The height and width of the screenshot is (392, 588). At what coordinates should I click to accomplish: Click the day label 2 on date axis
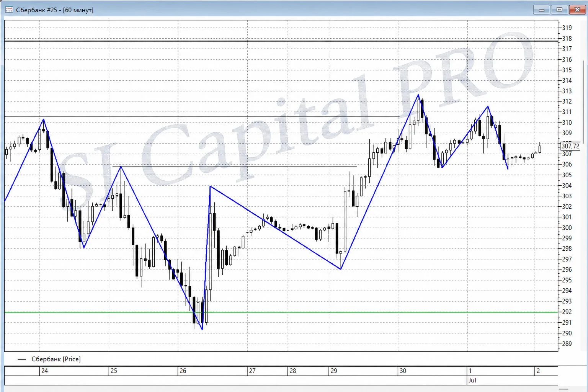coord(538,371)
